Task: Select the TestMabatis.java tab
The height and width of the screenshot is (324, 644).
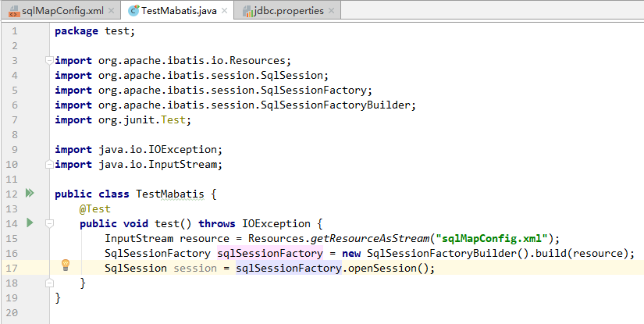Action: [178, 11]
